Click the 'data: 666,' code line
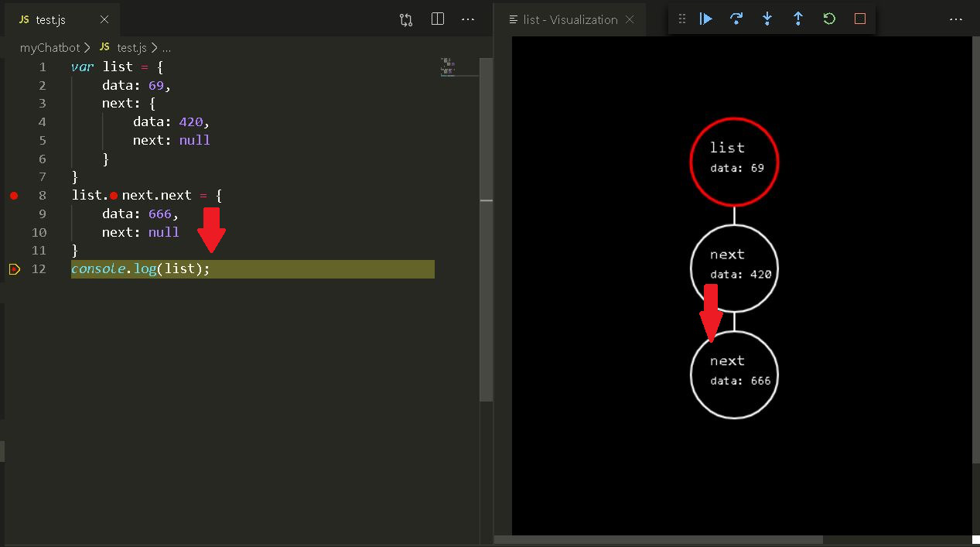The image size is (980, 547). click(x=141, y=214)
